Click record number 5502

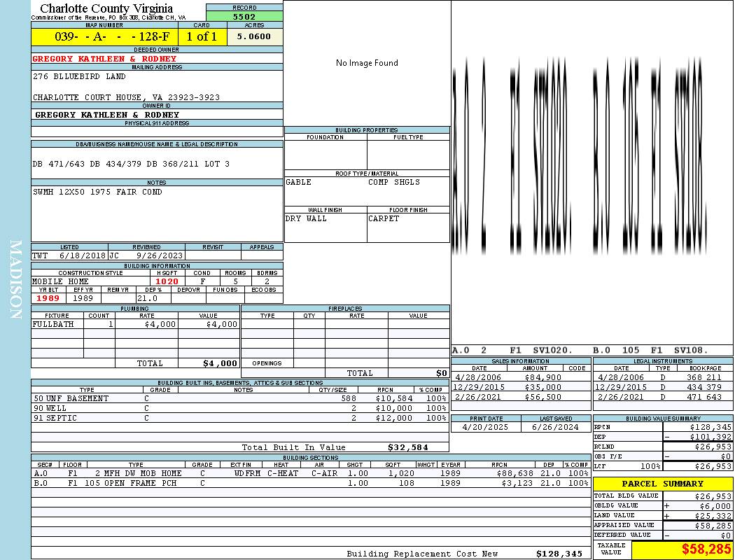point(244,16)
